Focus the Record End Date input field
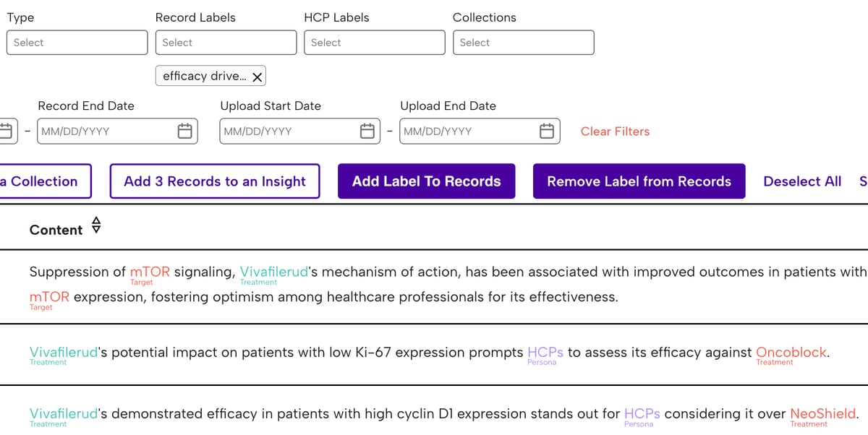 tap(117, 131)
